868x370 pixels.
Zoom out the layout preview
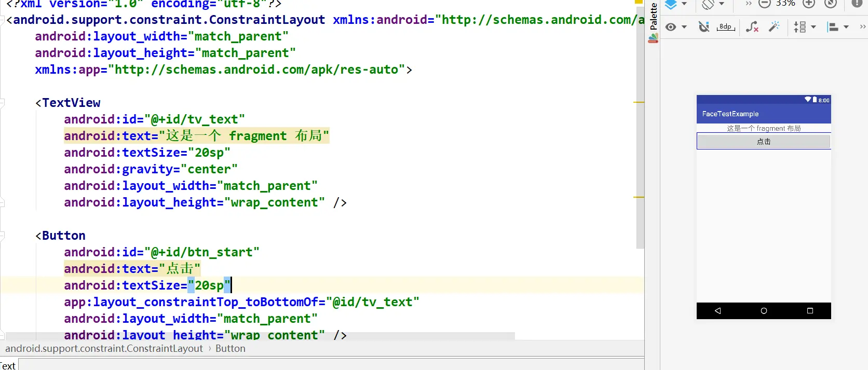[764, 4]
